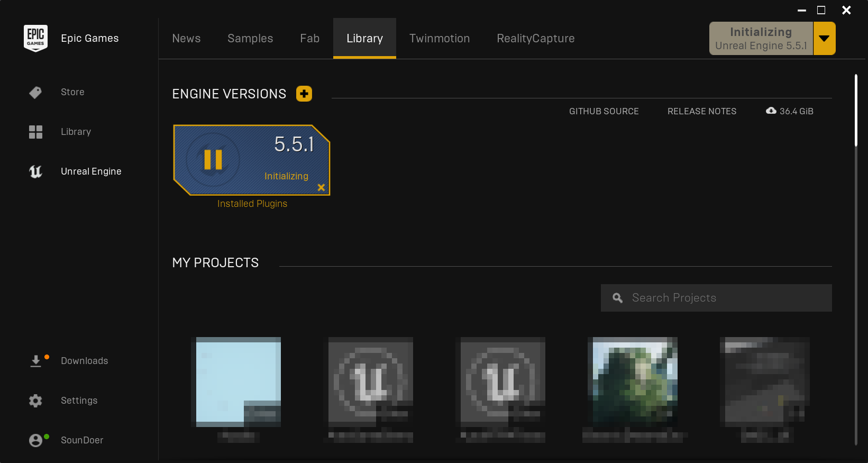Click the 5.5.1 version number text

pyautogui.click(x=294, y=144)
